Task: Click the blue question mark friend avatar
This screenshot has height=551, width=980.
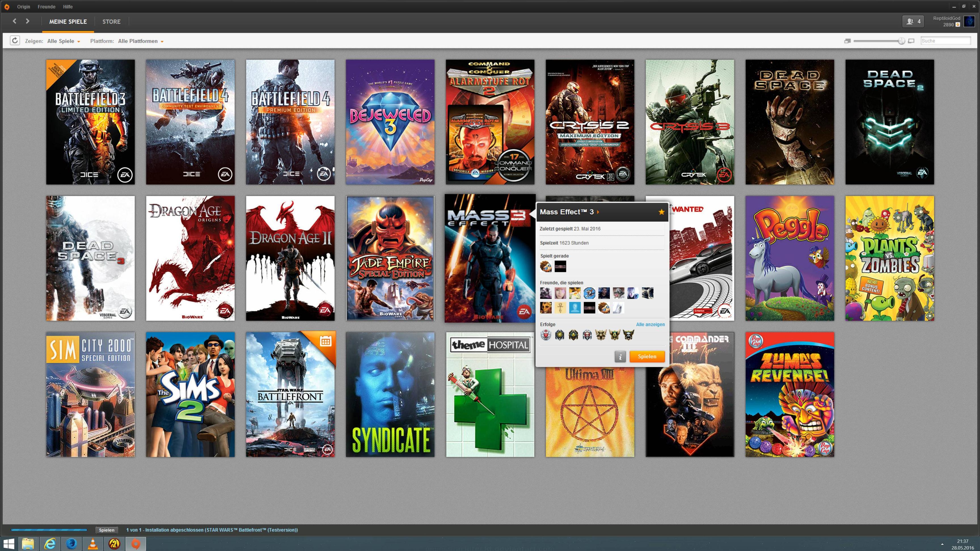Action: [575, 308]
